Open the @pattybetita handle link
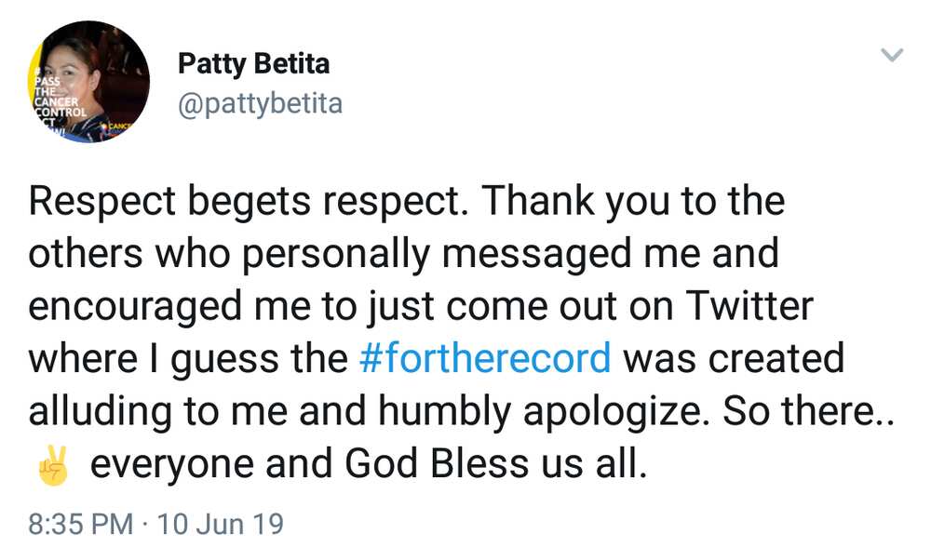 tap(260, 104)
